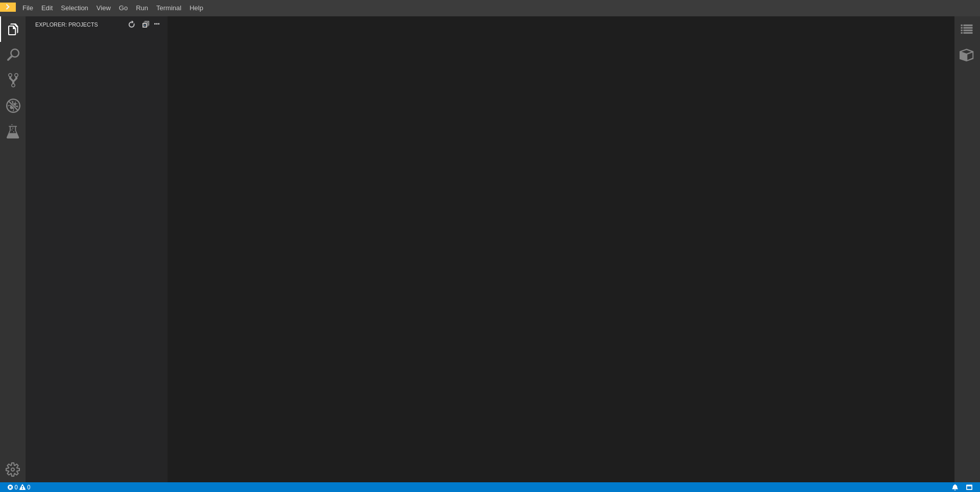Open the Source Control branch icon

tap(13, 80)
